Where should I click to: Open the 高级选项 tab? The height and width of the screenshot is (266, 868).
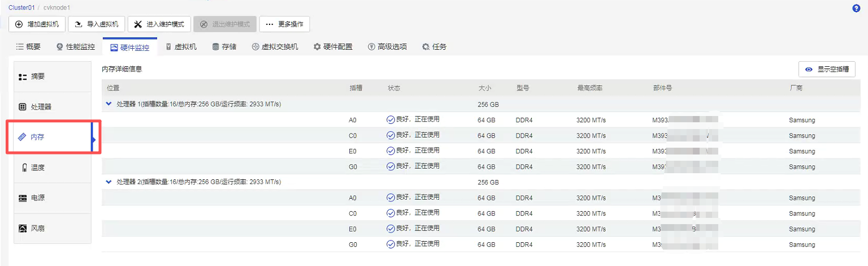[x=387, y=47]
